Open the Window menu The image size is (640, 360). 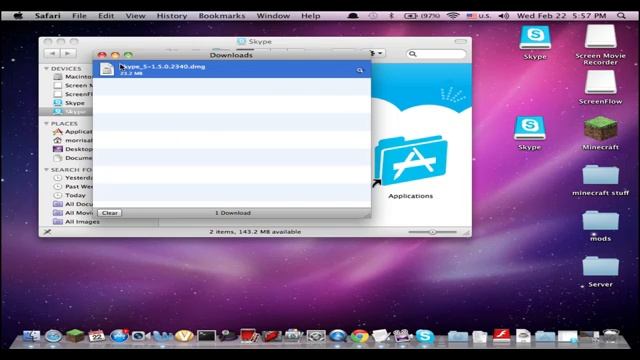click(273, 16)
